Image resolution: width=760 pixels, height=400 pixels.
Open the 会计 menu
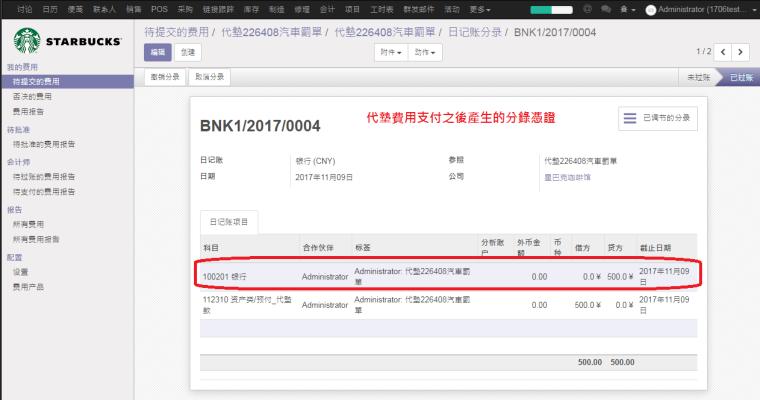pos(327,9)
